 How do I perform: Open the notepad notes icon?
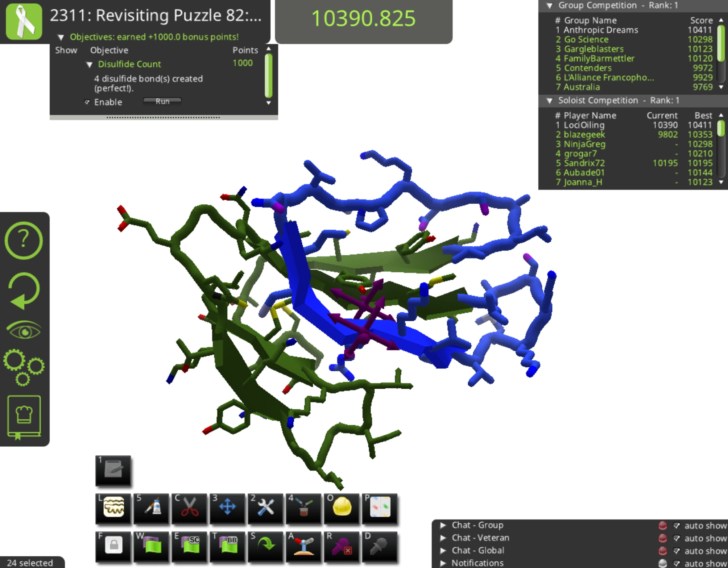point(113,469)
